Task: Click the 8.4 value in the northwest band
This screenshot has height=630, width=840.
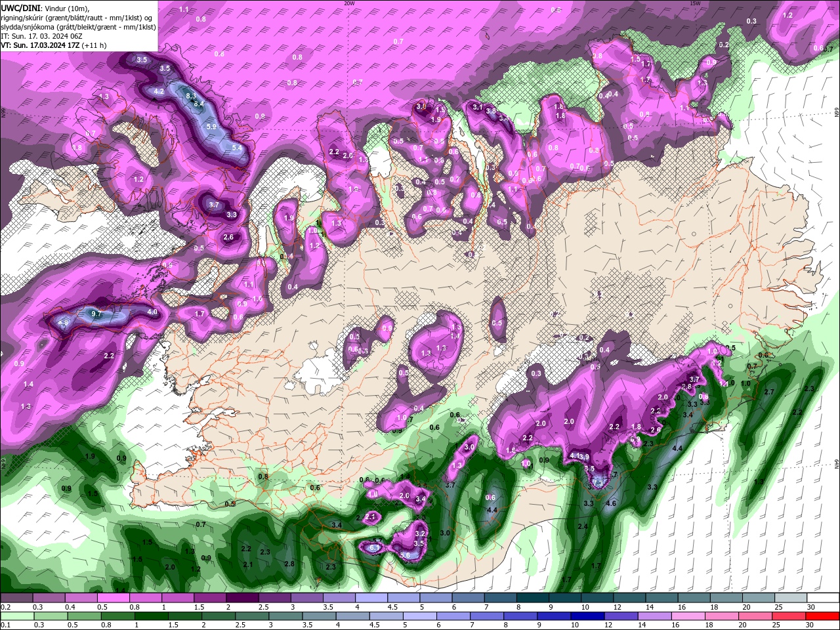Action: tap(199, 103)
